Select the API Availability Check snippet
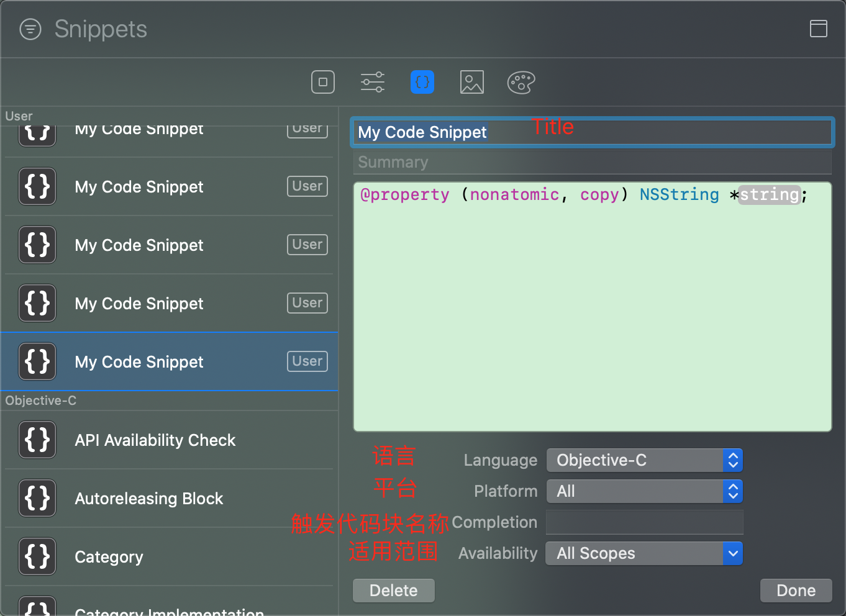Image resolution: width=846 pixels, height=616 pixels. pyautogui.click(x=169, y=440)
